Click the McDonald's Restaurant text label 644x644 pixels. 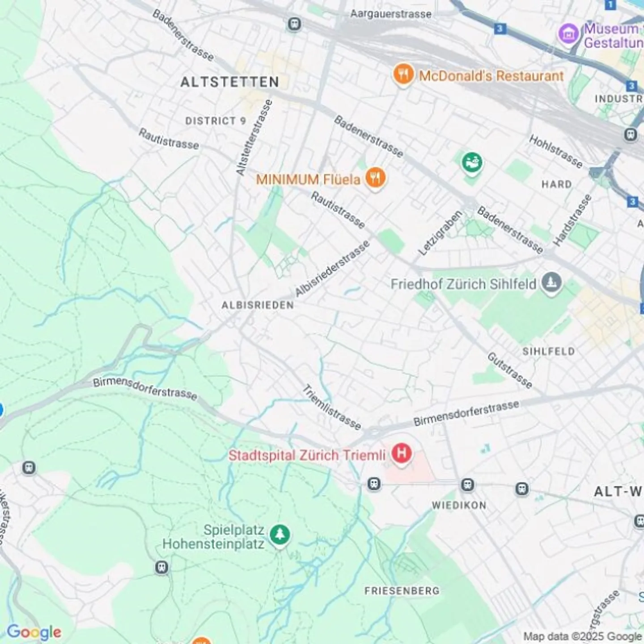coord(491,76)
